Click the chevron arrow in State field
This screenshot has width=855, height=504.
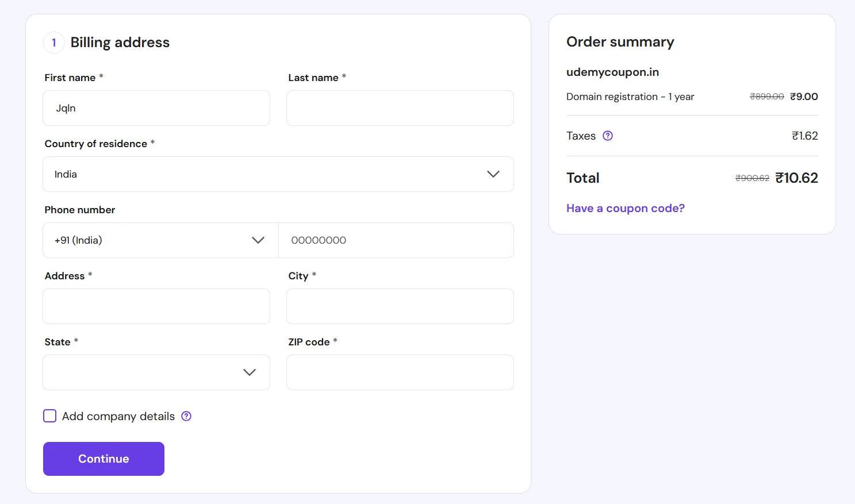[249, 372]
